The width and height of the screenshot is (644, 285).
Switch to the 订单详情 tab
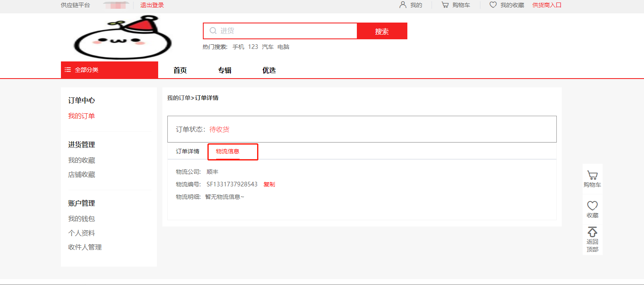point(187,151)
